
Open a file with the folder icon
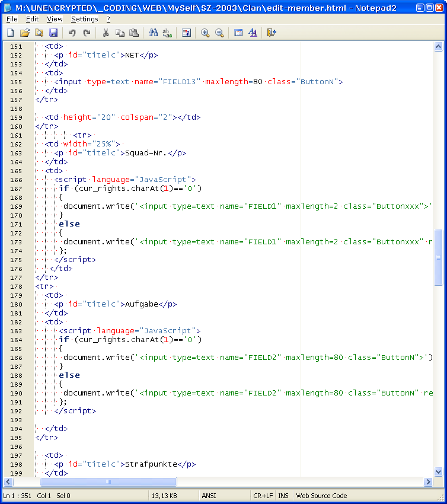[x=25, y=33]
